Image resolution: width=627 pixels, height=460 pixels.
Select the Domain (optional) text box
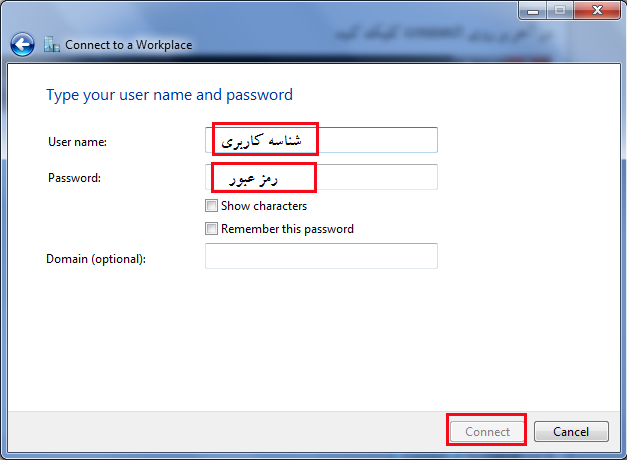point(321,256)
